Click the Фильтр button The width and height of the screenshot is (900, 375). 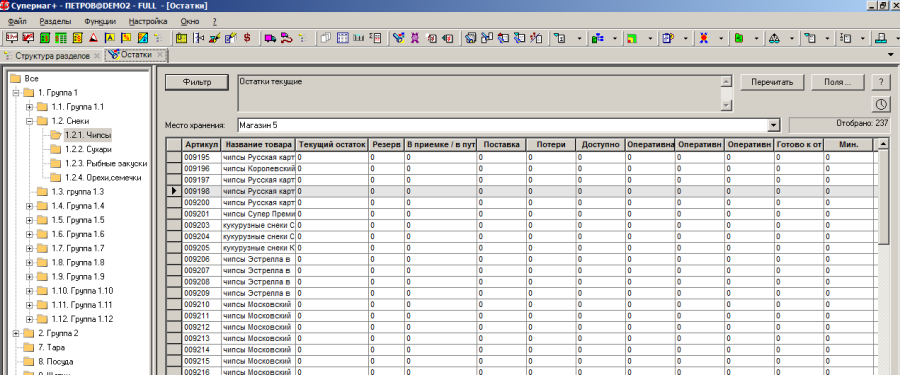[197, 82]
